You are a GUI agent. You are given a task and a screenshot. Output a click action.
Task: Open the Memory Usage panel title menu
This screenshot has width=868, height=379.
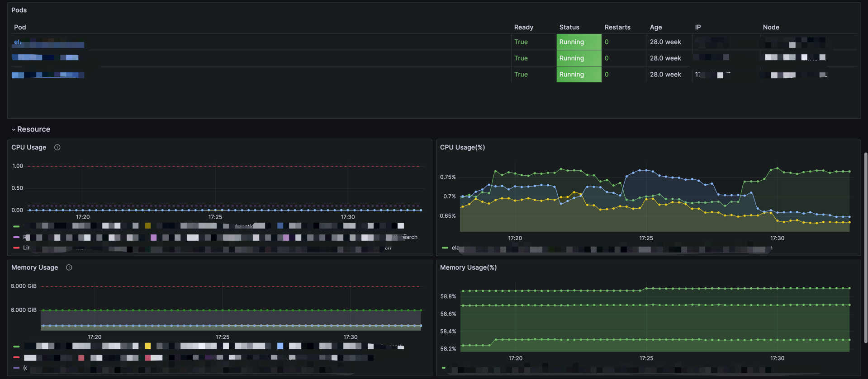[x=35, y=267]
